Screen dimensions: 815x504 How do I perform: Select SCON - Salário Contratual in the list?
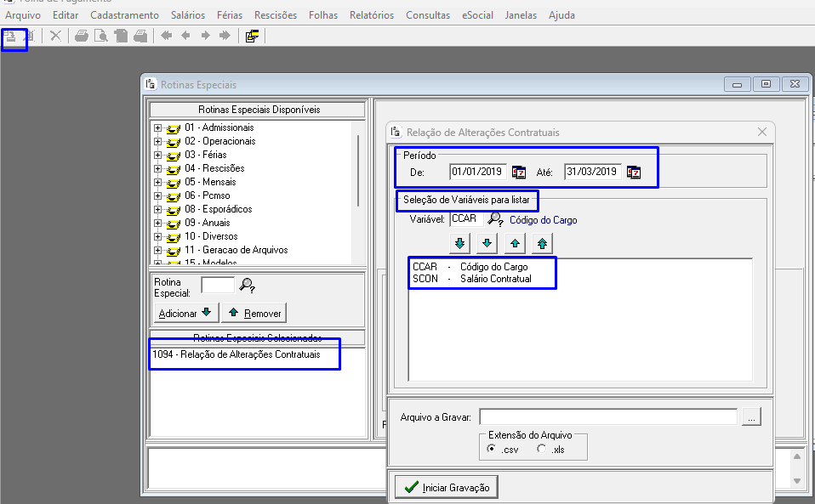pyautogui.click(x=472, y=279)
